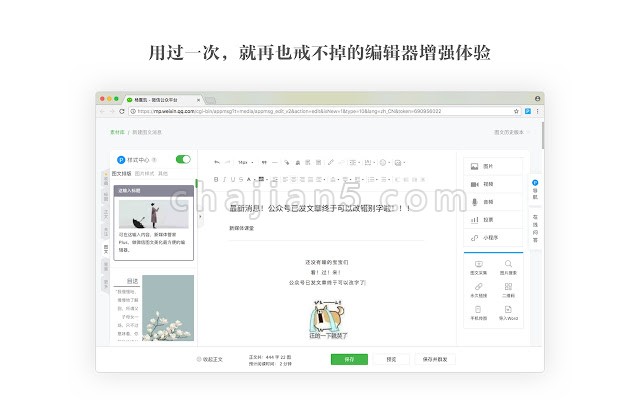Click the 预览 preview button
The image size is (640, 400).
pos(391,359)
